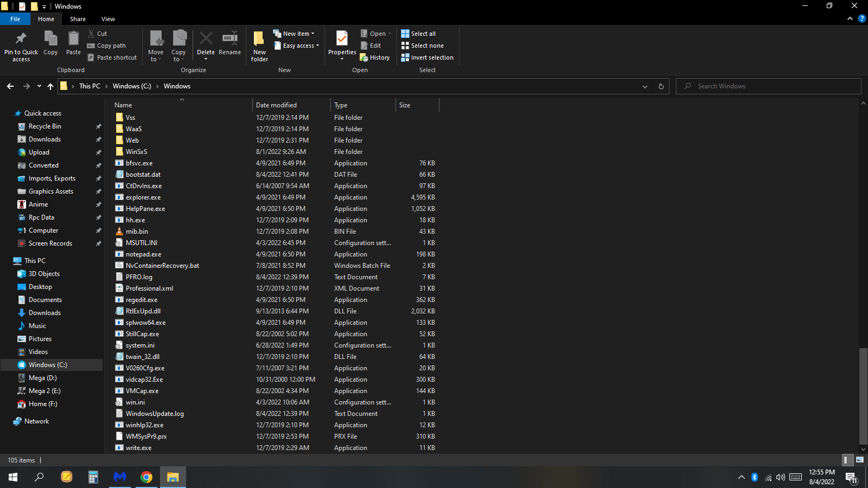Show hidden tray icons chevron
868x488 pixels.
[x=741, y=477]
